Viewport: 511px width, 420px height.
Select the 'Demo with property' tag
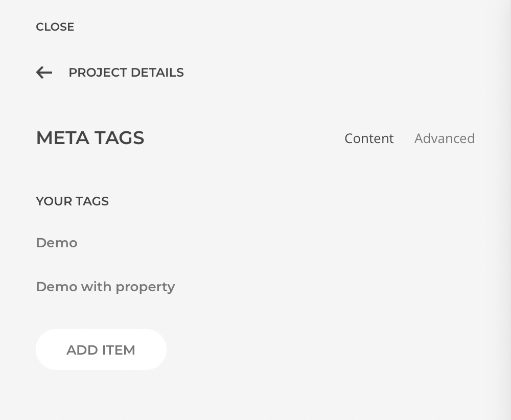pyautogui.click(x=105, y=287)
